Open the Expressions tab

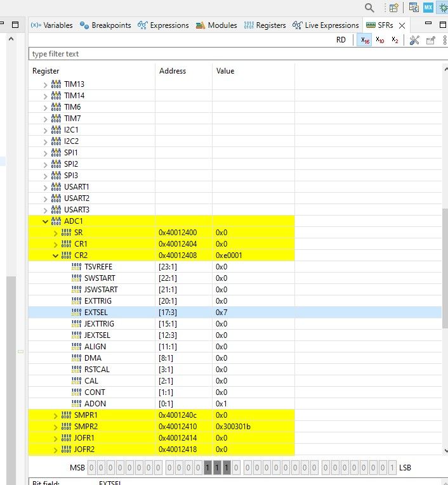click(163, 25)
